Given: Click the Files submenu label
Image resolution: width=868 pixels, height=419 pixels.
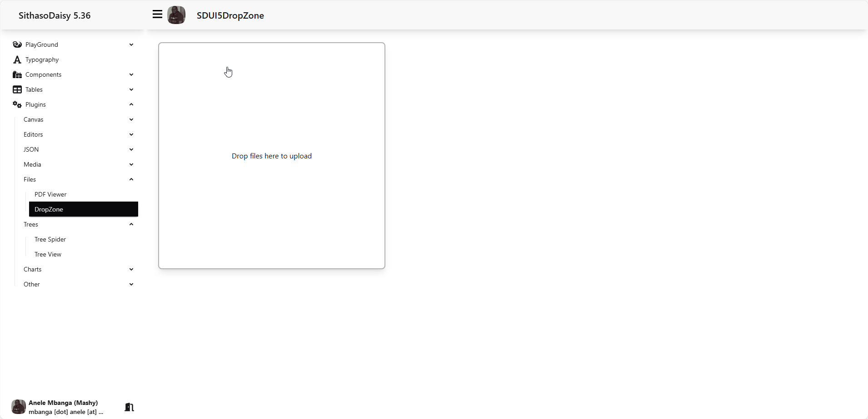Looking at the screenshot, I should tap(30, 179).
